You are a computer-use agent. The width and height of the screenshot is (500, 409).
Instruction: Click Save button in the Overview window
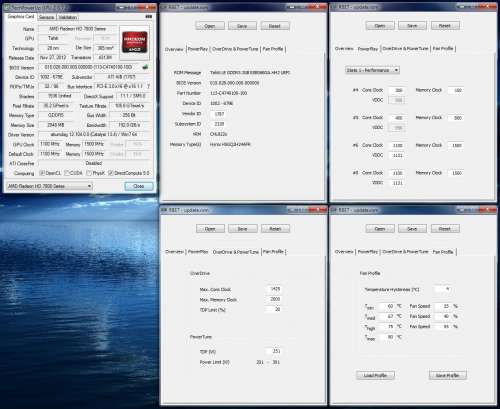pos(242,26)
